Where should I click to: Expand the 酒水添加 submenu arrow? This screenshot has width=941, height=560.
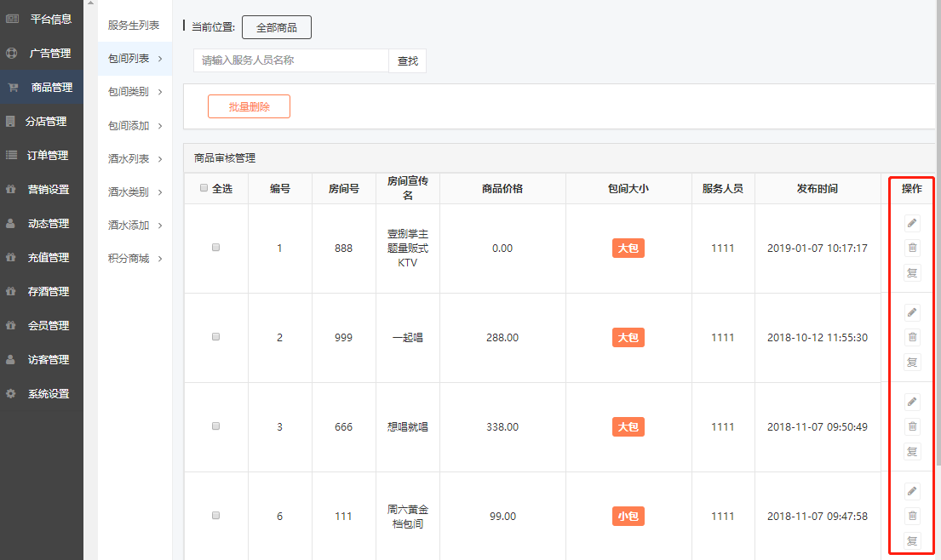click(x=160, y=226)
